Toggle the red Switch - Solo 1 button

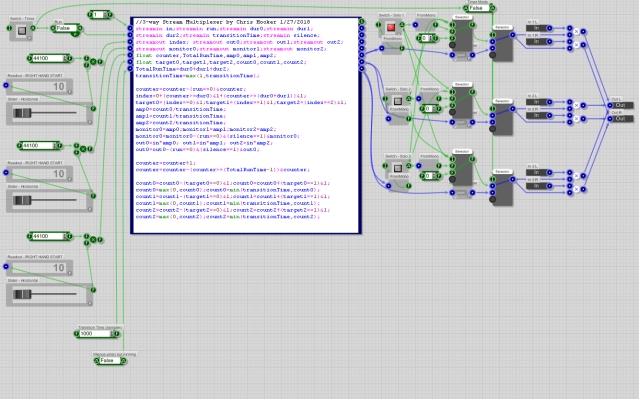(x=391, y=27)
